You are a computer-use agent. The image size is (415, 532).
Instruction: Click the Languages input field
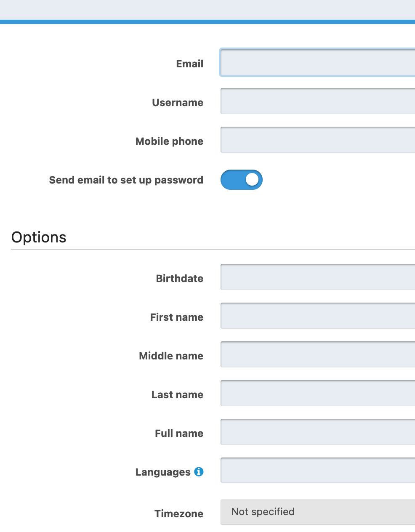(x=316, y=470)
